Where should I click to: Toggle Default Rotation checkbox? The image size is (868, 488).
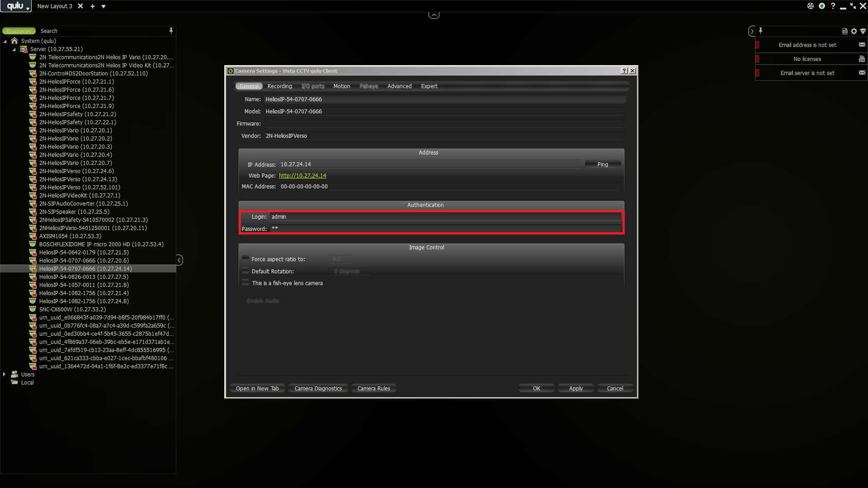(245, 271)
